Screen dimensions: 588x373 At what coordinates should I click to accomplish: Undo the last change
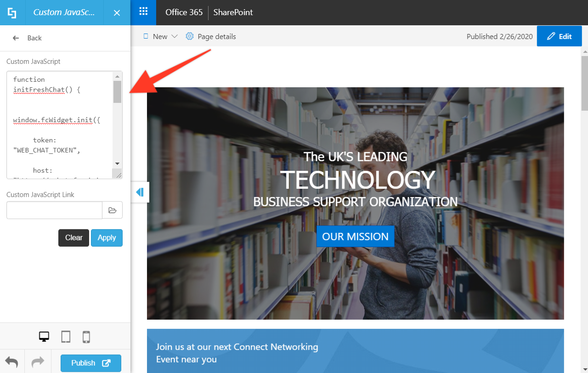pos(11,362)
